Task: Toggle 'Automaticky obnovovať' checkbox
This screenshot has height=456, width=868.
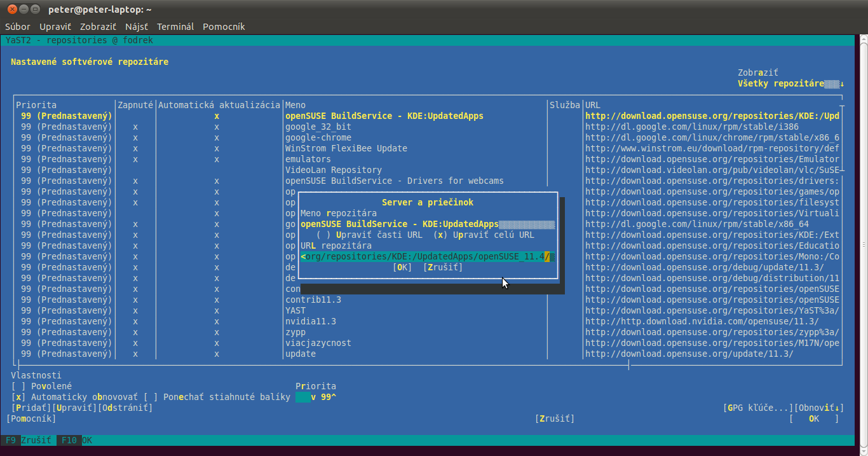Action: pyautogui.click(x=74, y=397)
